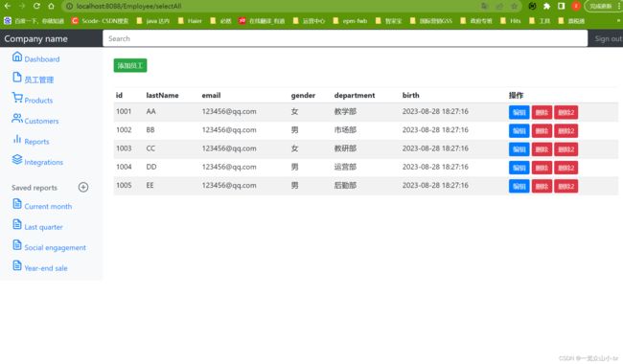Click the lastName column header
623x364 pixels.
click(162, 95)
